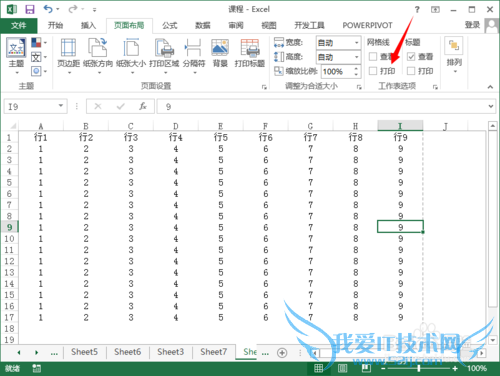
Task: Open the File (文件) tab
Action: tap(18, 25)
